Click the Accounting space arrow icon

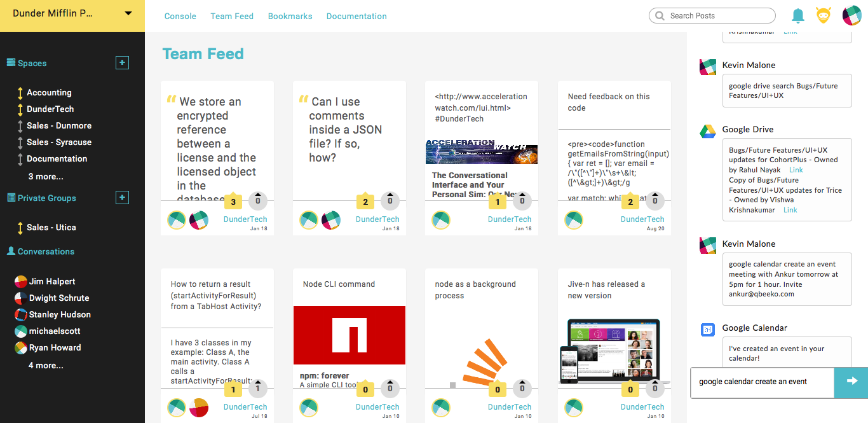point(20,93)
